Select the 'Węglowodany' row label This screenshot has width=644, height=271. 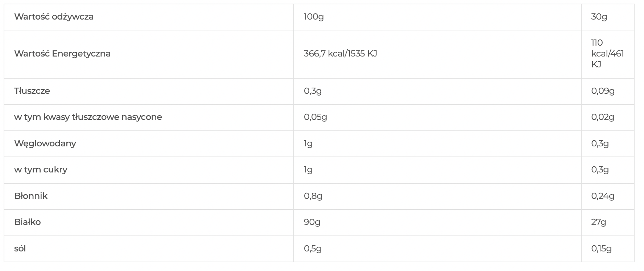45,143
